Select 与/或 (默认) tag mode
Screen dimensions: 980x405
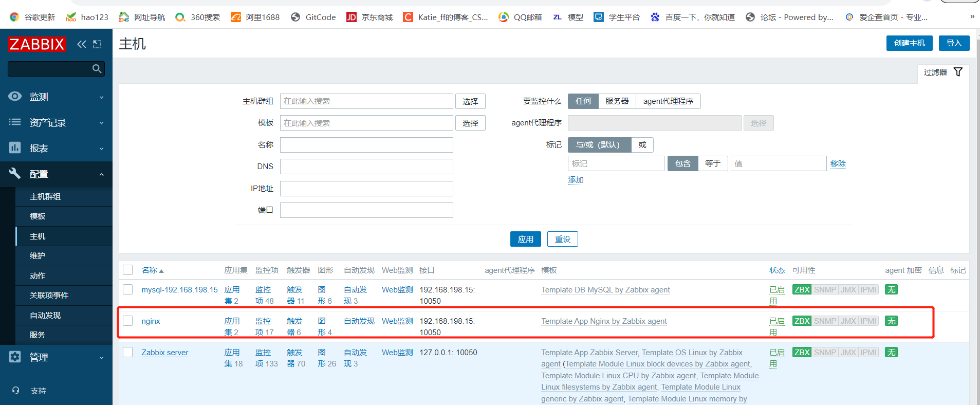coord(599,145)
